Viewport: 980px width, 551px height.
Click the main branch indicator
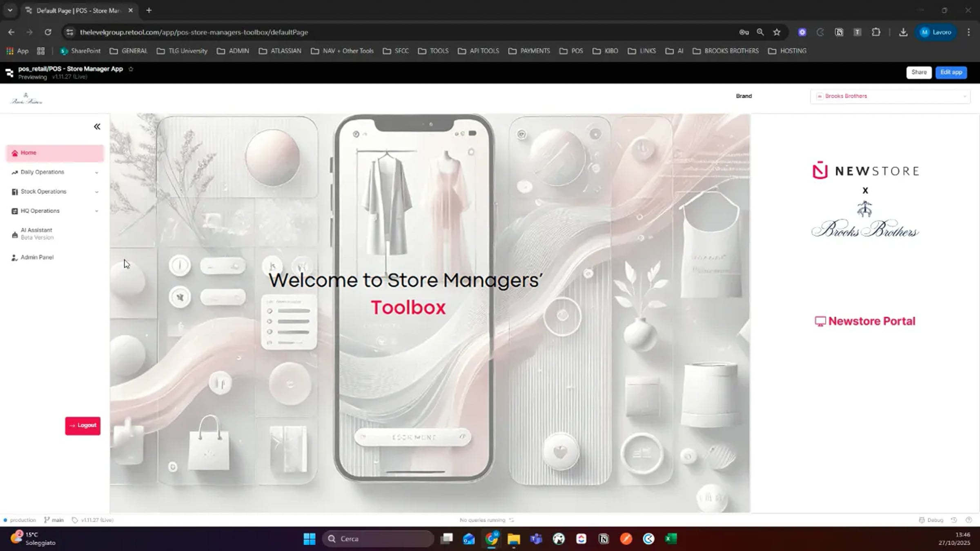pos(54,520)
